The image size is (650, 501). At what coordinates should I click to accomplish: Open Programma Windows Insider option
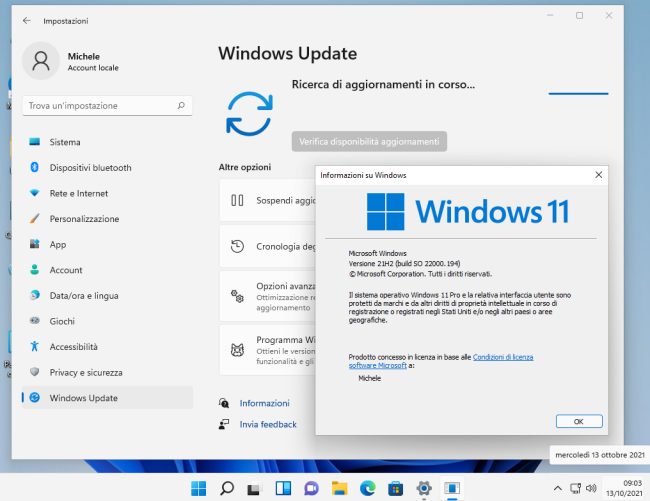tap(268, 350)
